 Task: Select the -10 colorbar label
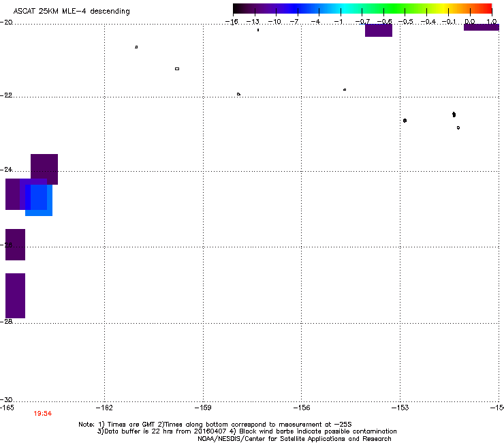[x=274, y=22]
